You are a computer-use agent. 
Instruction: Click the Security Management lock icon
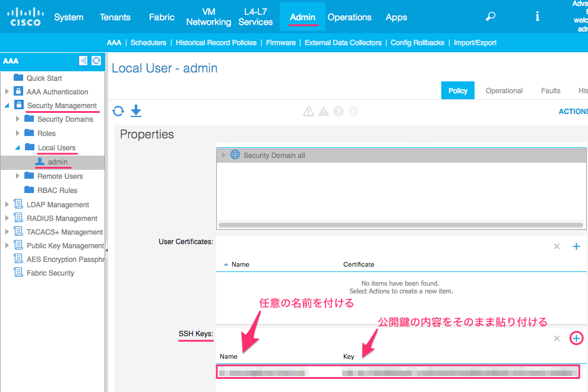(19, 105)
